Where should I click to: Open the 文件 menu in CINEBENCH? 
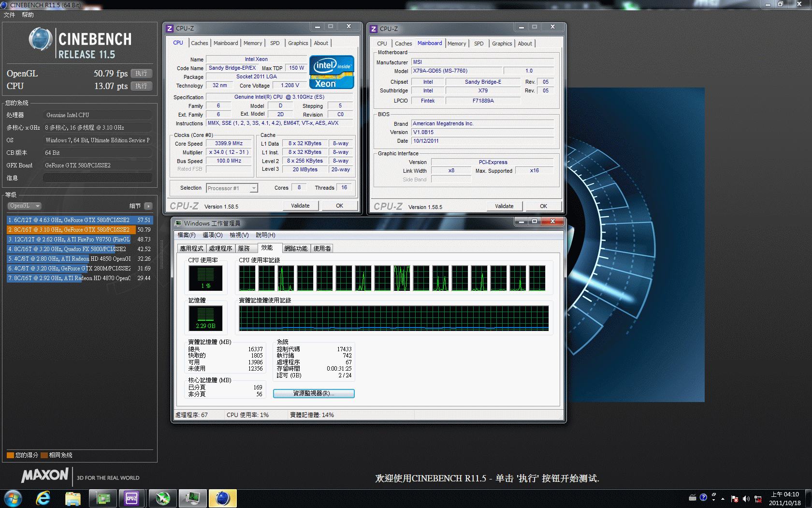point(9,15)
